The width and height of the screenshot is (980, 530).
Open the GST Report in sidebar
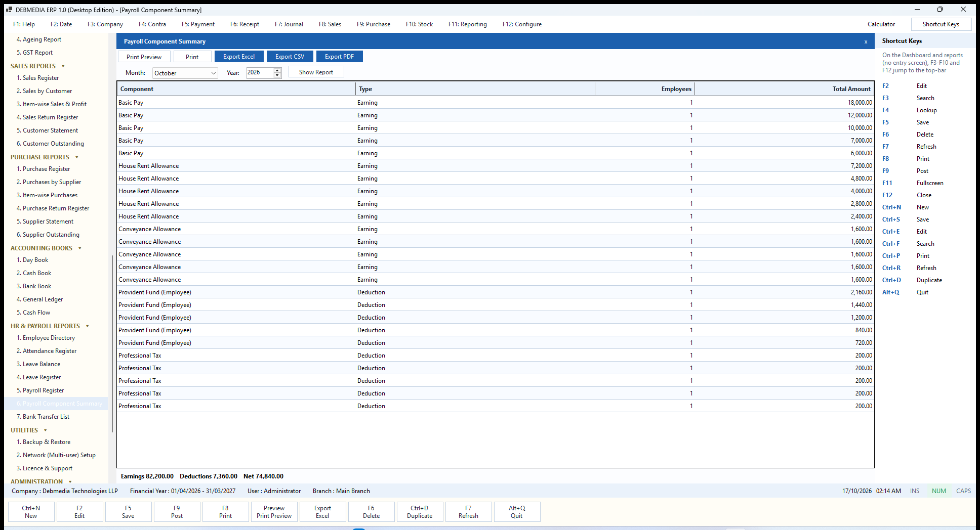pyautogui.click(x=37, y=53)
